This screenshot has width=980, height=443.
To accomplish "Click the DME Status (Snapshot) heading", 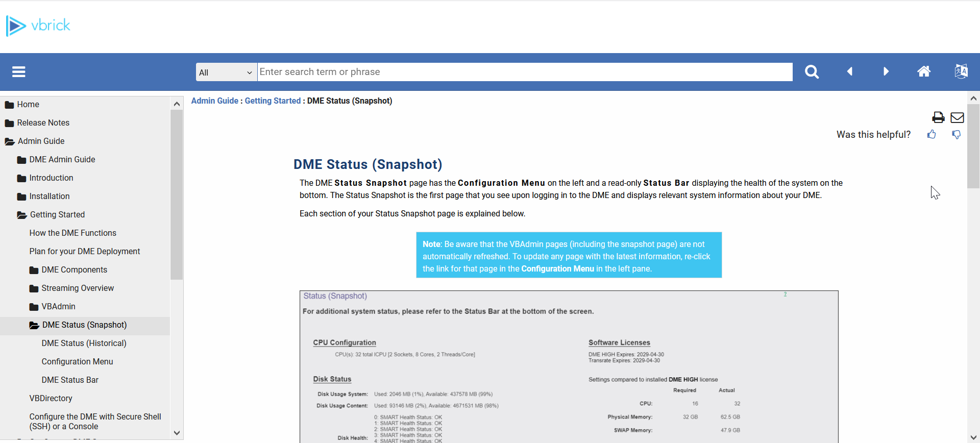I will click(x=367, y=164).
